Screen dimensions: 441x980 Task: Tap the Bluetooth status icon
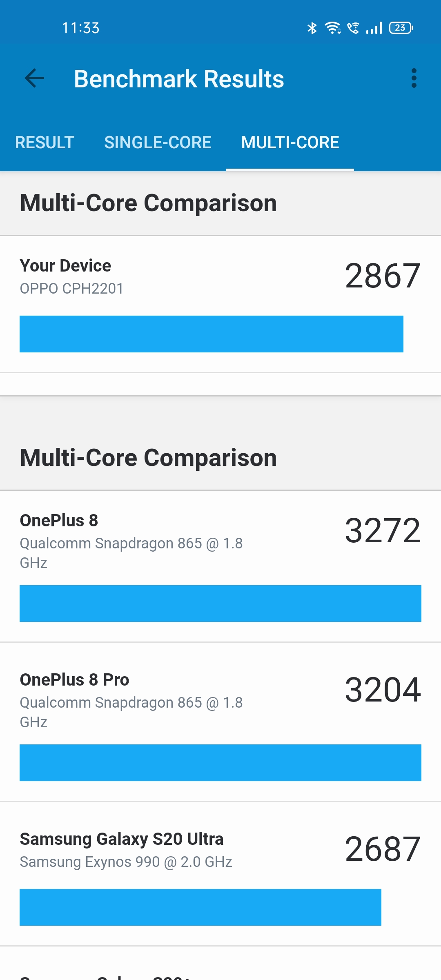[312, 28]
